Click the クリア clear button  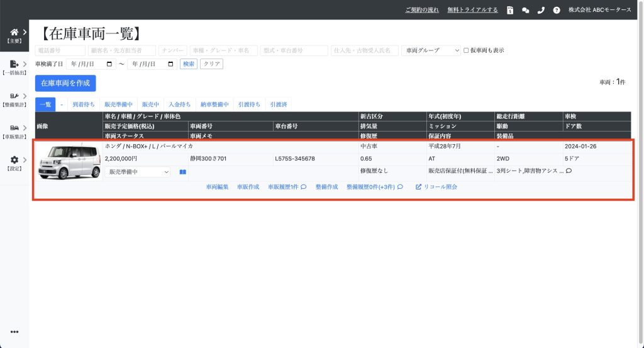click(x=211, y=64)
